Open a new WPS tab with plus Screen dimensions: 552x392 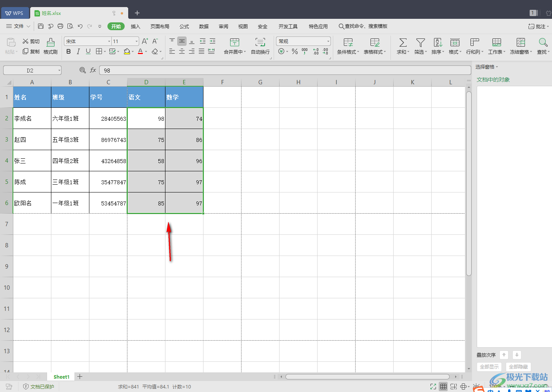click(137, 13)
